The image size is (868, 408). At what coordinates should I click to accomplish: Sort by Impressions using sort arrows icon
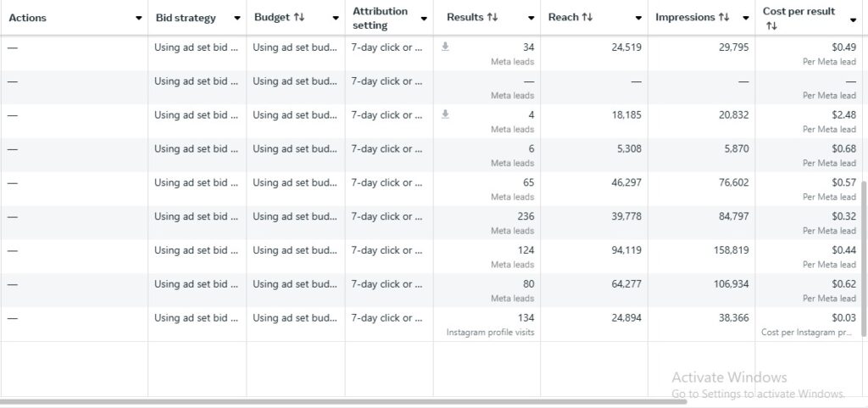tap(723, 18)
